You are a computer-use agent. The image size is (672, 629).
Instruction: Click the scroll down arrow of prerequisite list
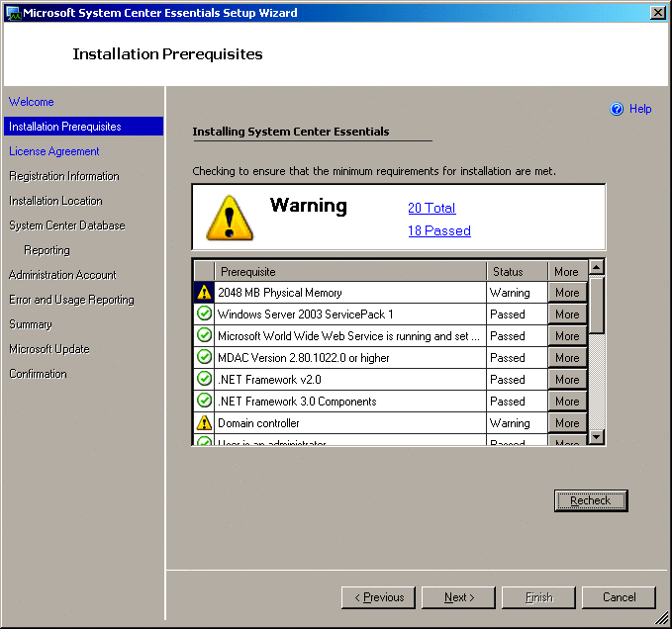[x=597, y=437]
